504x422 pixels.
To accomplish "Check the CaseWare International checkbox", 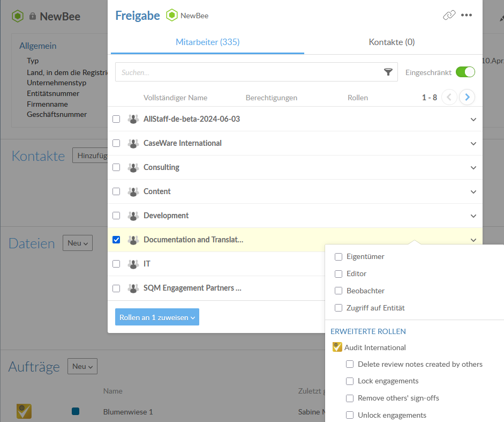I will click(x=116, y=143).
